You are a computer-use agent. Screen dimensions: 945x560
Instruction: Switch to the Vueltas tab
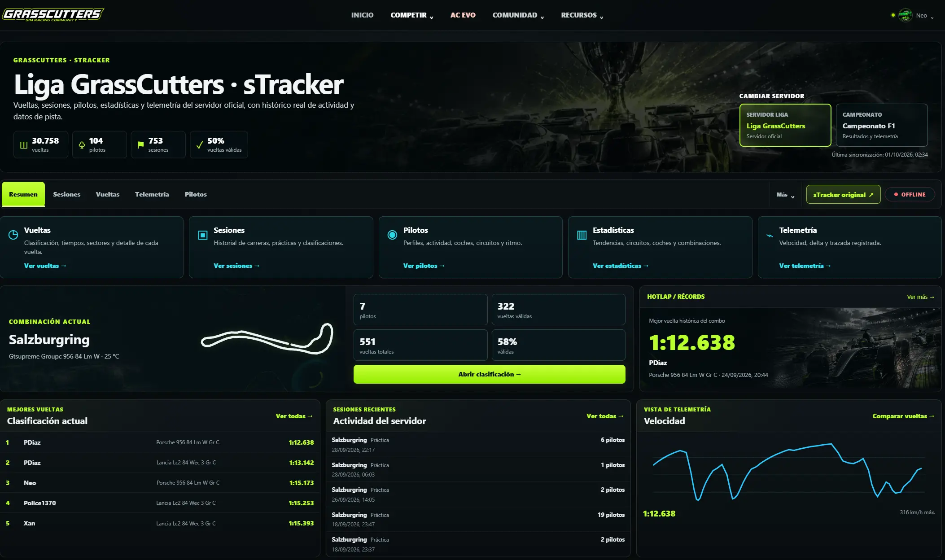point(108,194)
